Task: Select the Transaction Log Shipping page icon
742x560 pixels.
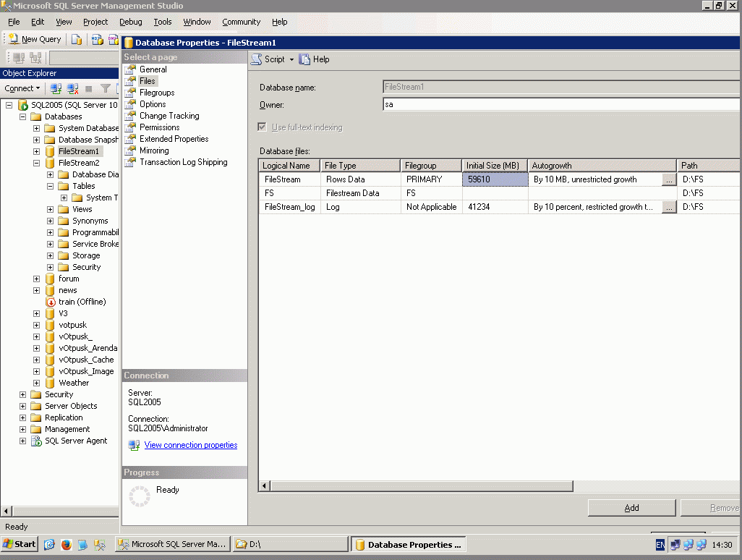Action: pyautogui.click(x=131, y=162)
